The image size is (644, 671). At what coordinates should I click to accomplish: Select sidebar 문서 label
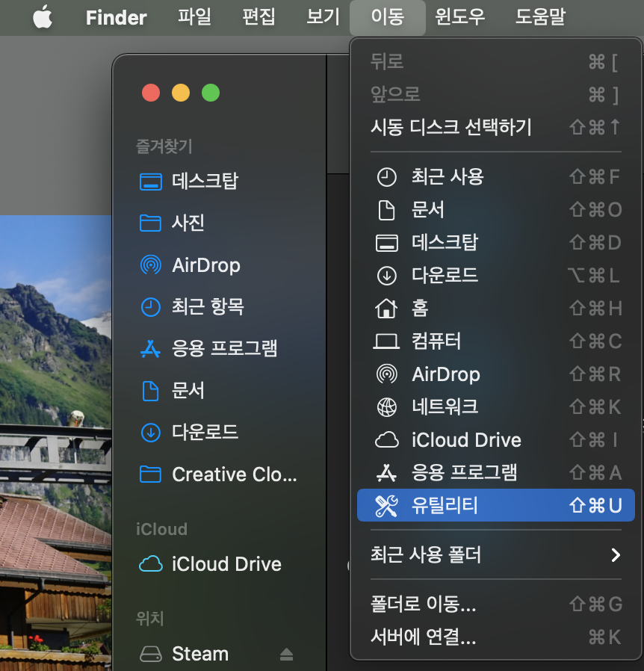(x=188, y=391)
